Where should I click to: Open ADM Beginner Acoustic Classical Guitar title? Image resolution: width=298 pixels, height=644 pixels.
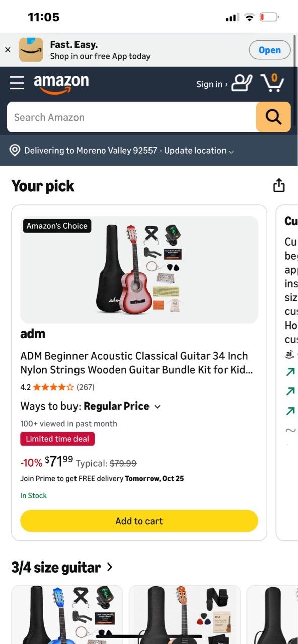tap(136, 363)
